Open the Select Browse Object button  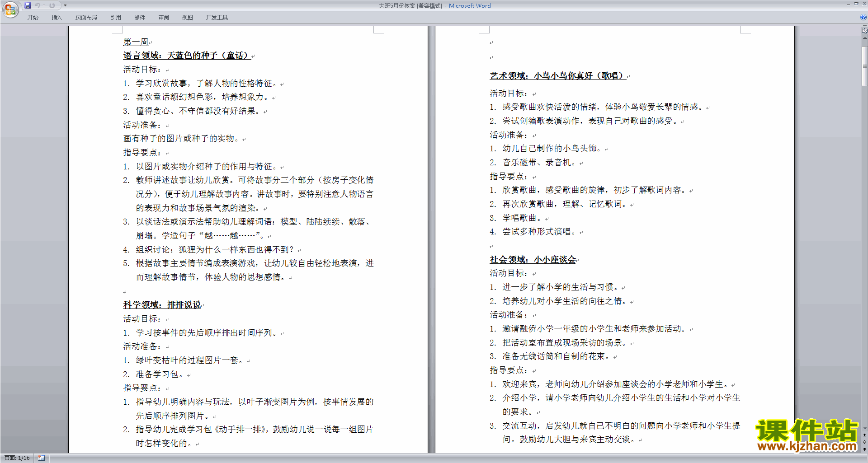tap(864, 442)
